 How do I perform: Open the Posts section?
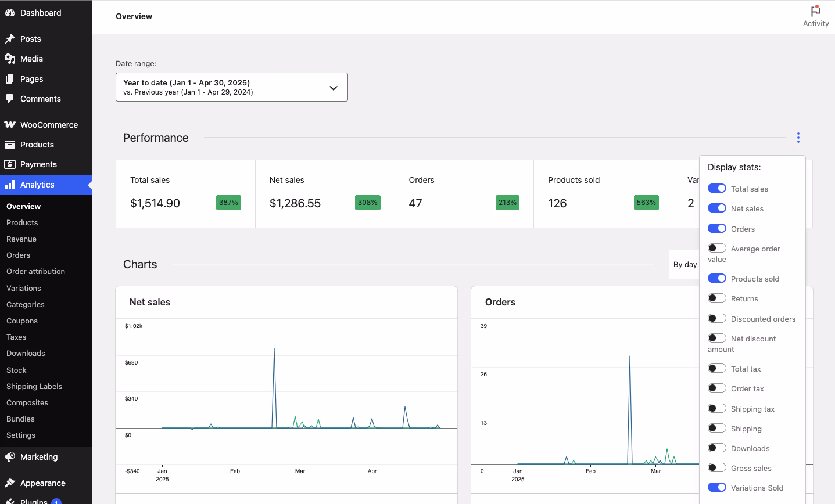pos(31,38)
